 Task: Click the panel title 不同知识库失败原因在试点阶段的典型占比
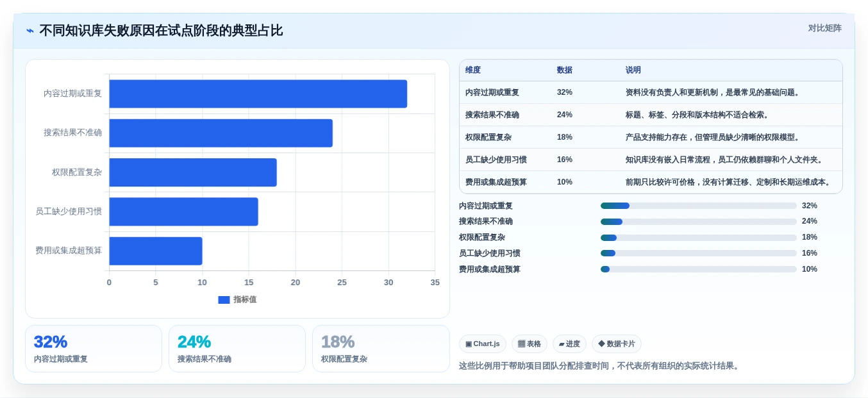tap(161, 31)
